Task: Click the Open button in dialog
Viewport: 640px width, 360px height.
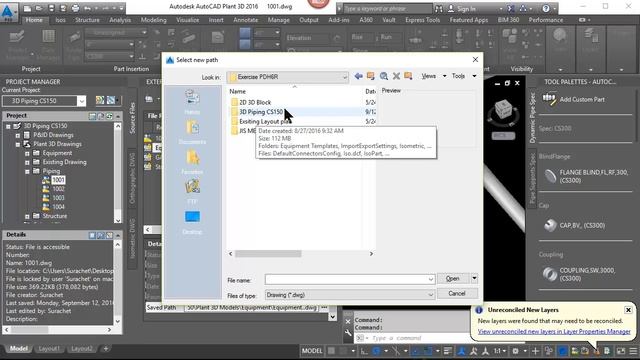Action: coord(453,278)
